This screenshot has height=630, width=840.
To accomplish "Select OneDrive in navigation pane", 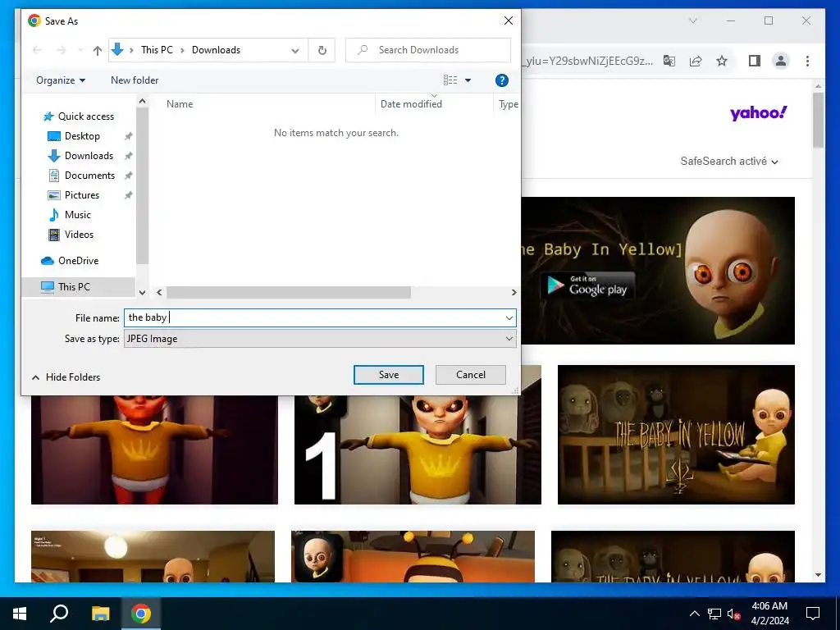I will (78, 261).
